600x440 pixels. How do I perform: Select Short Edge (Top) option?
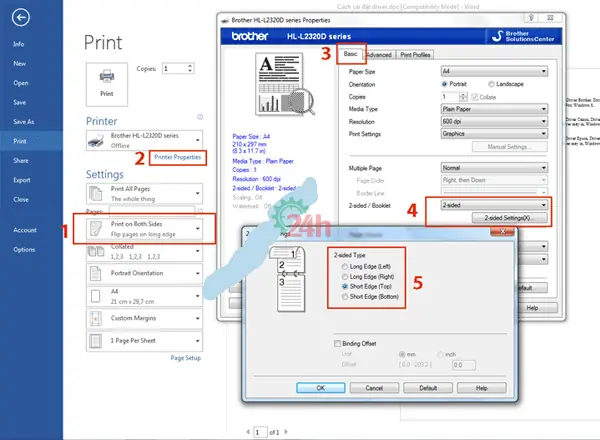(345, 286)
